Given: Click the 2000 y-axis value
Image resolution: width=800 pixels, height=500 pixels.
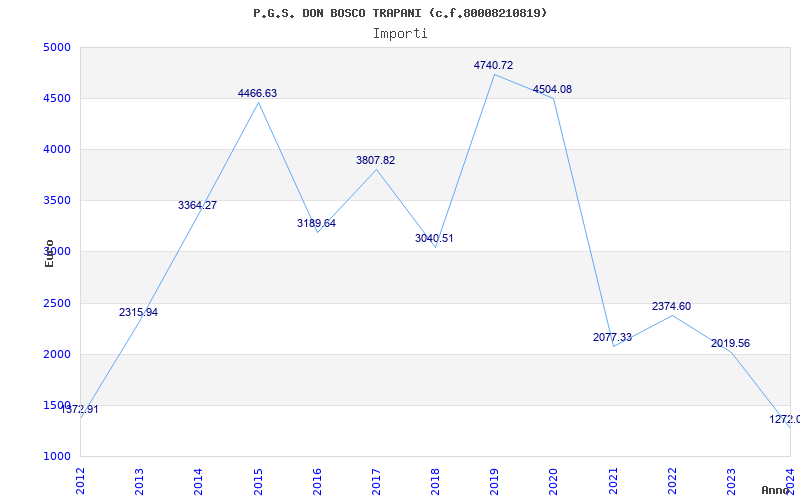Looking at the screenshot, I should click(57, 355).
